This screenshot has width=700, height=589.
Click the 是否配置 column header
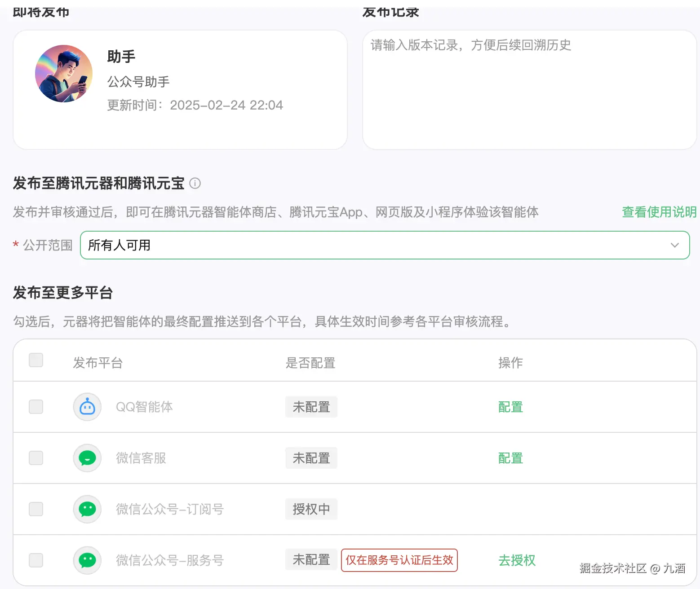click(310, 363)
